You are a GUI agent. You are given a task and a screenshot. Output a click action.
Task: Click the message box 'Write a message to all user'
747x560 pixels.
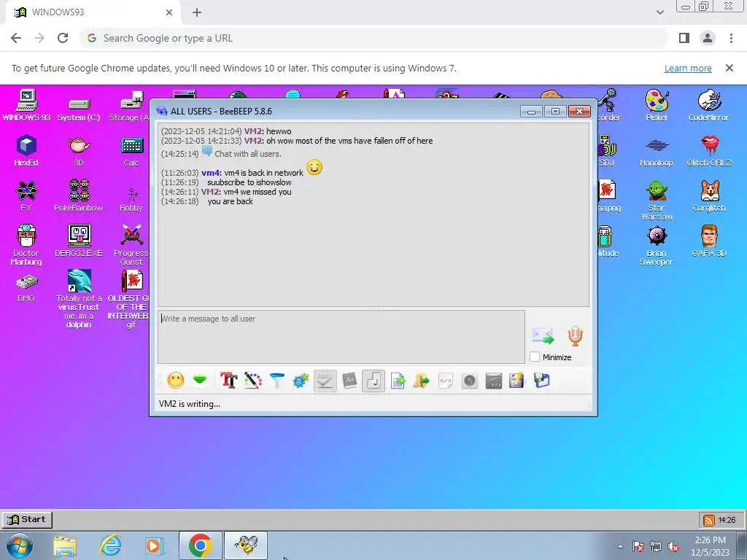point(341,337)
